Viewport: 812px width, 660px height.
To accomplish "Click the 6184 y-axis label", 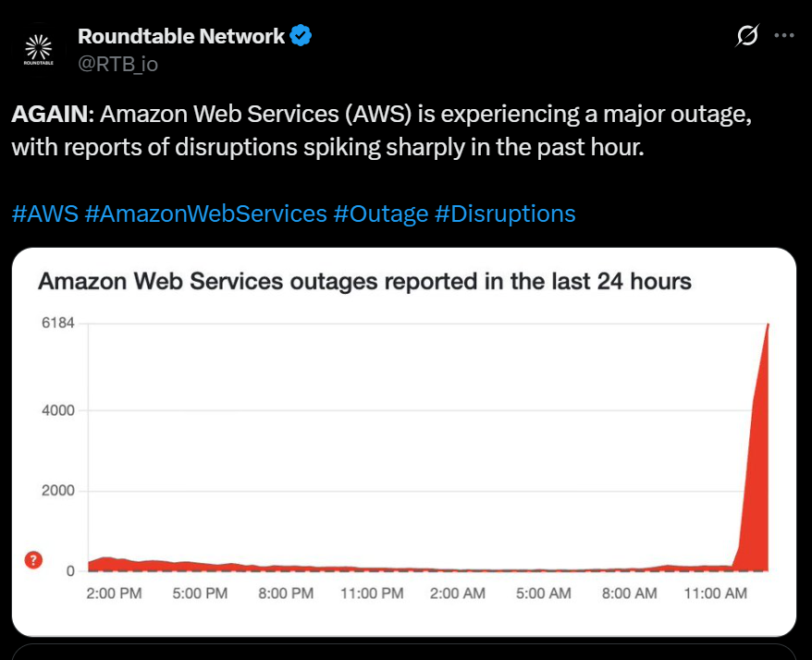I will pos(57,324).
